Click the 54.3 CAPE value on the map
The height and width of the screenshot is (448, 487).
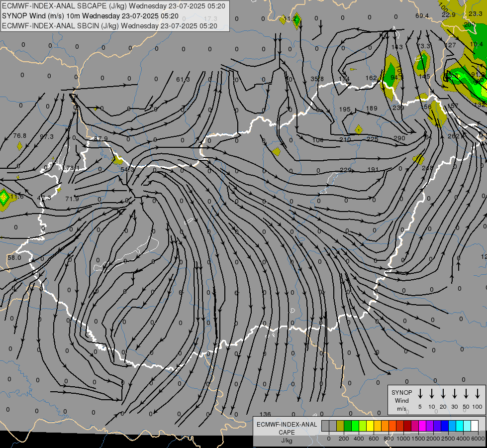pyautogui.click(x=127, y=169)
